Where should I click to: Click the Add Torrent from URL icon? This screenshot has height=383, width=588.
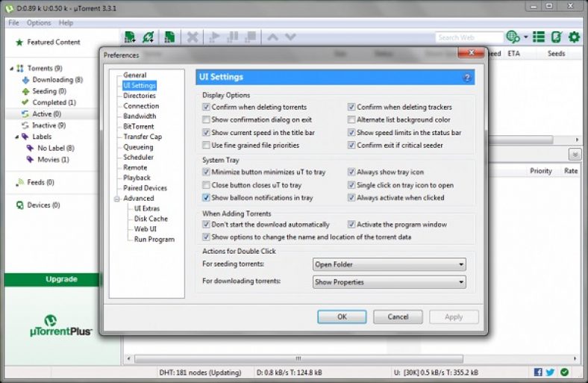tap(148, 37)
